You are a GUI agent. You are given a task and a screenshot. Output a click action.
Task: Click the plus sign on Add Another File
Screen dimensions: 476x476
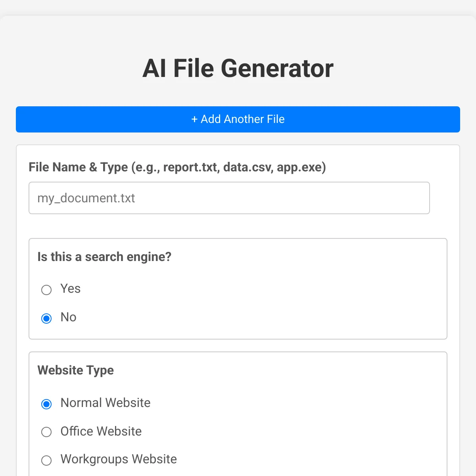click(x=194, y=119)
